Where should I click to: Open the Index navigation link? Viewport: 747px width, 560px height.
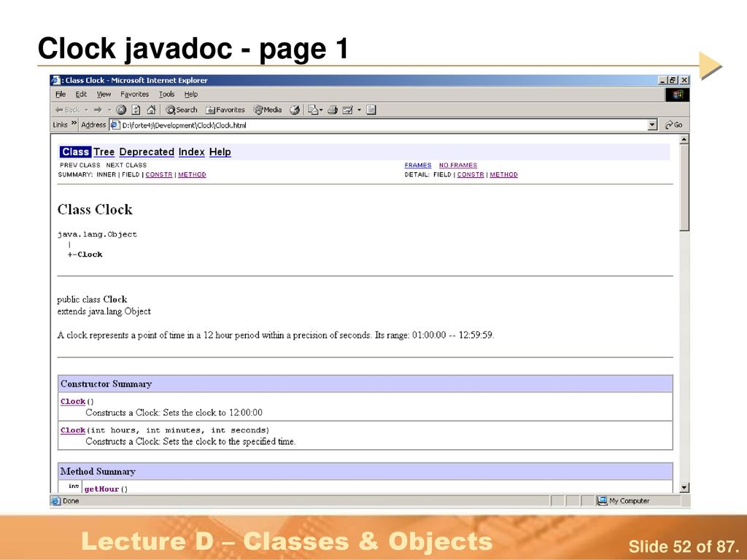[x=192, y=152]
